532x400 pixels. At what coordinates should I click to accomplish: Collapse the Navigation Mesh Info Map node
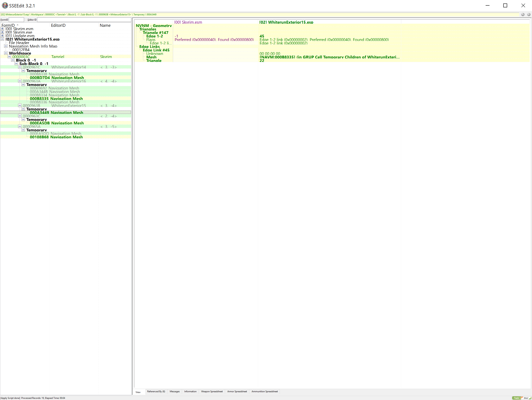click(x=6, y=46)
